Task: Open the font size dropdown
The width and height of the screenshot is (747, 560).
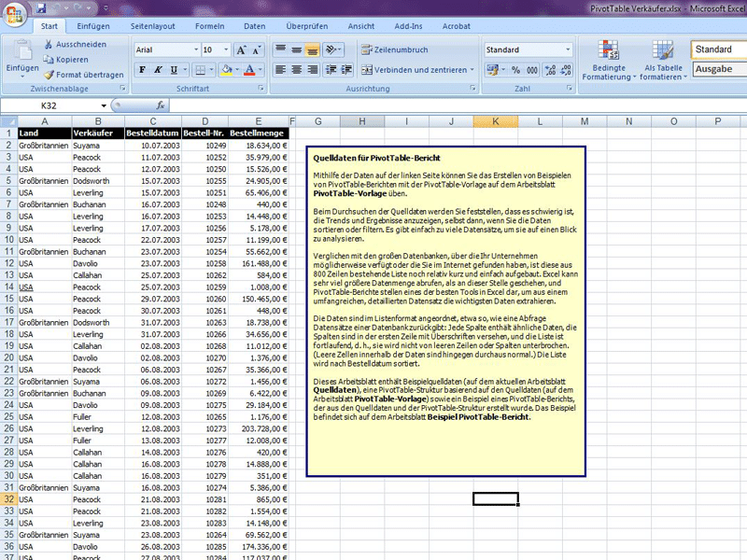Action: click(x=226, y=49)
